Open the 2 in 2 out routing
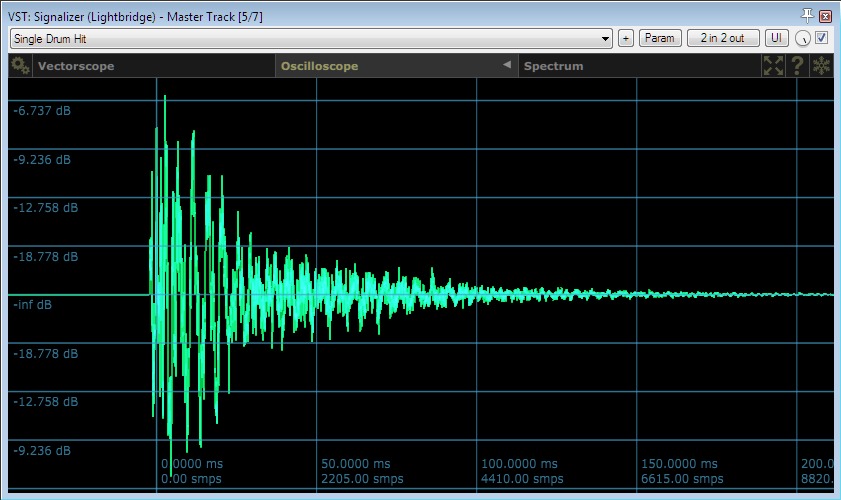The height and width of the screenshot is (500, 841). (723, 38)
